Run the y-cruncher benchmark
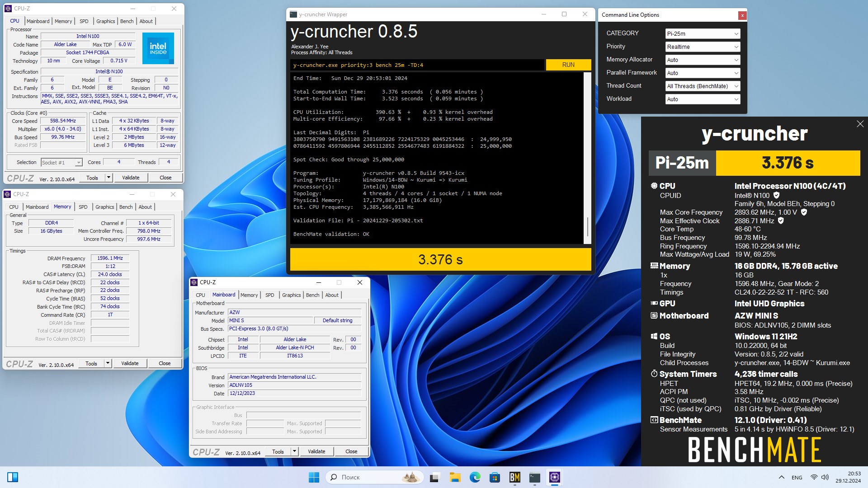Screen dimensions: 868x488 pyautogui.click(x=568, y=65)
